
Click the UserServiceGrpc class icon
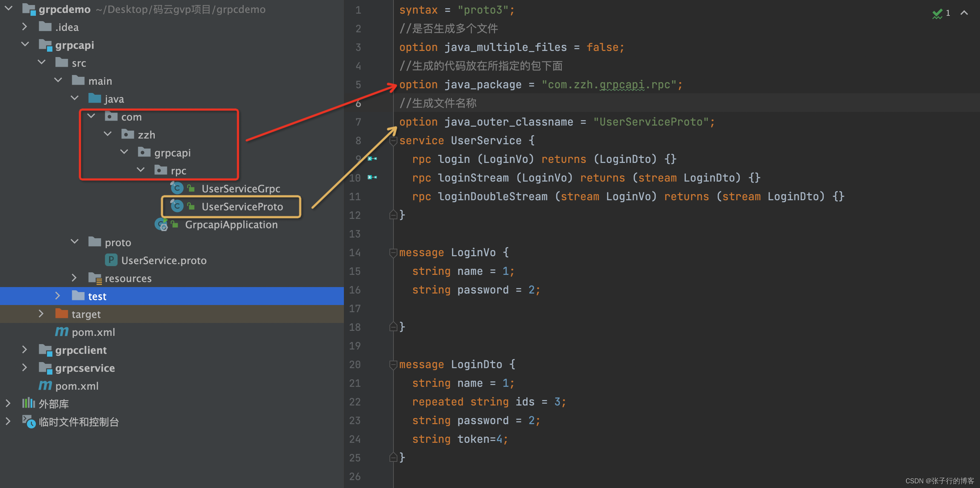(177, 188)
